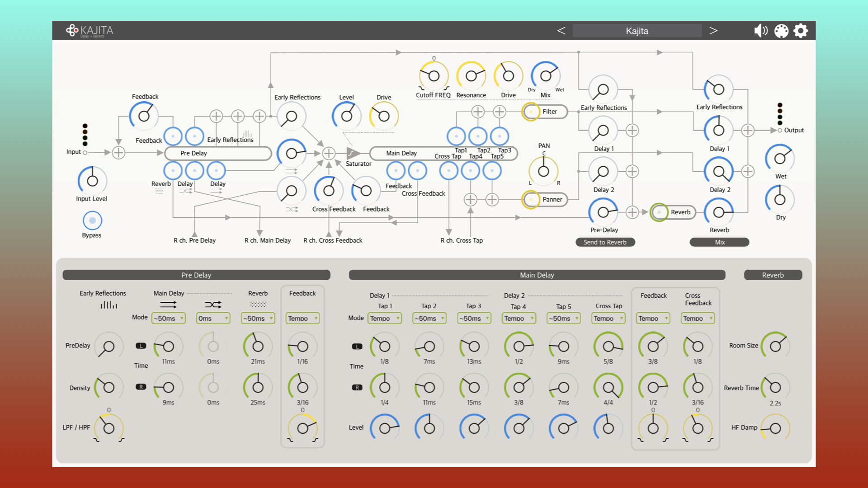Toggle Main Delay Feedback routing switch

pyautogui.click(x=396, y=171)
